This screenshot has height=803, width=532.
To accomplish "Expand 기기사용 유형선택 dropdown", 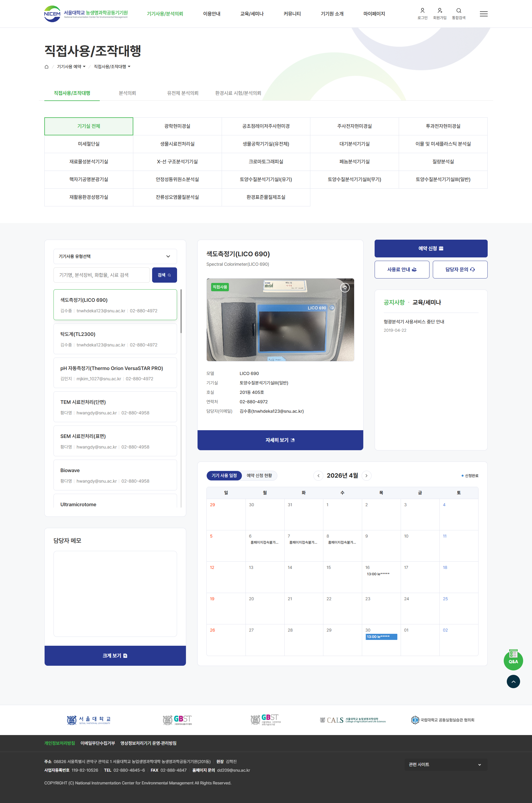I will coord(115,256).
